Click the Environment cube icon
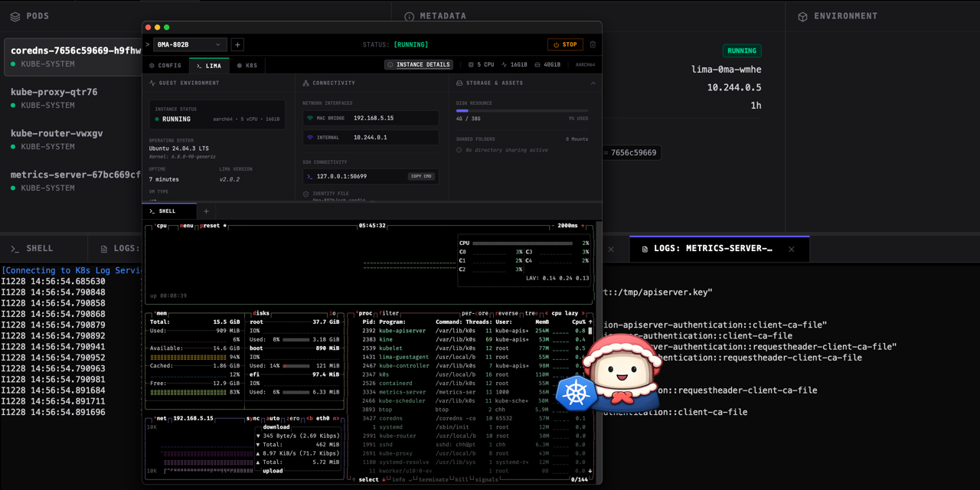This screenshot has height=490, width=980. coord(802,17)
